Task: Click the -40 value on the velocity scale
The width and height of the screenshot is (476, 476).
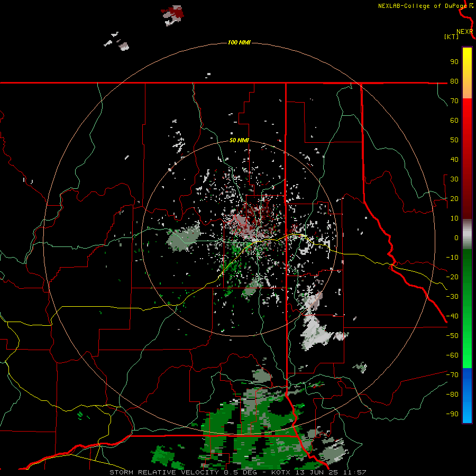Action: click(x=452, y=316)
